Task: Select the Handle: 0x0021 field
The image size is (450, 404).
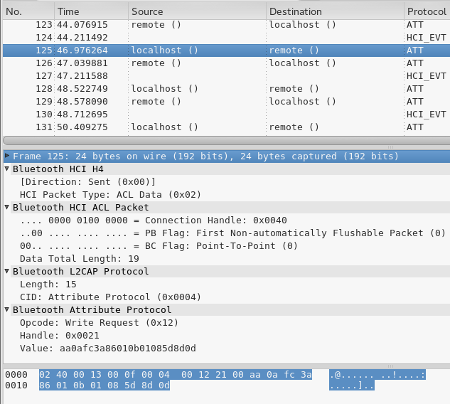Action: pyautogui.click(x=59, y=335)
